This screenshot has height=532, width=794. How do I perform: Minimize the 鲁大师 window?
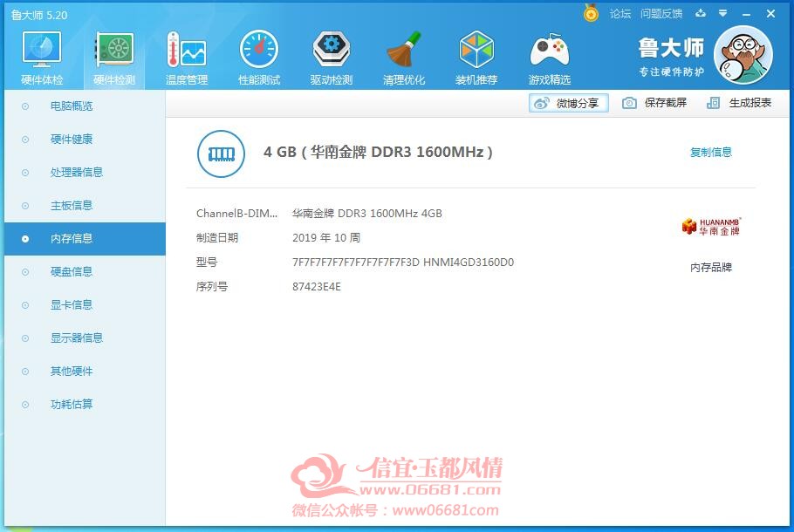click(x=746, y=14)
